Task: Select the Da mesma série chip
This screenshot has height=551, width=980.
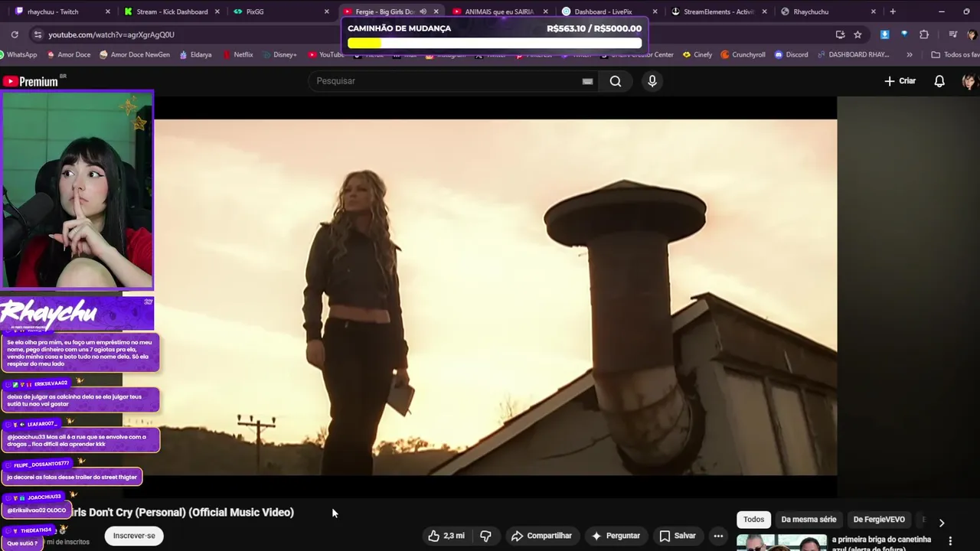Action: coord(808,520)
